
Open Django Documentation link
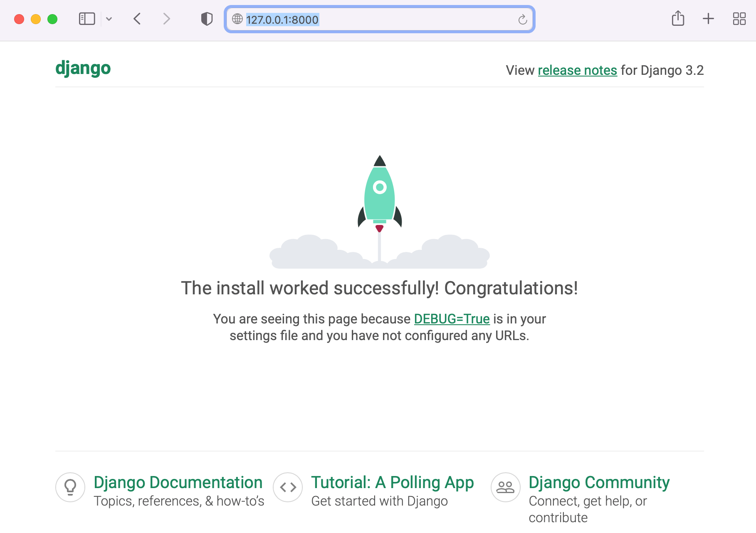(178, 482)
